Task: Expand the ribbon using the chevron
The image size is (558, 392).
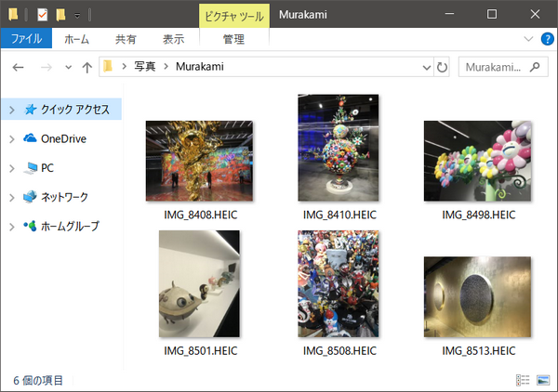Action: [528, 39]
